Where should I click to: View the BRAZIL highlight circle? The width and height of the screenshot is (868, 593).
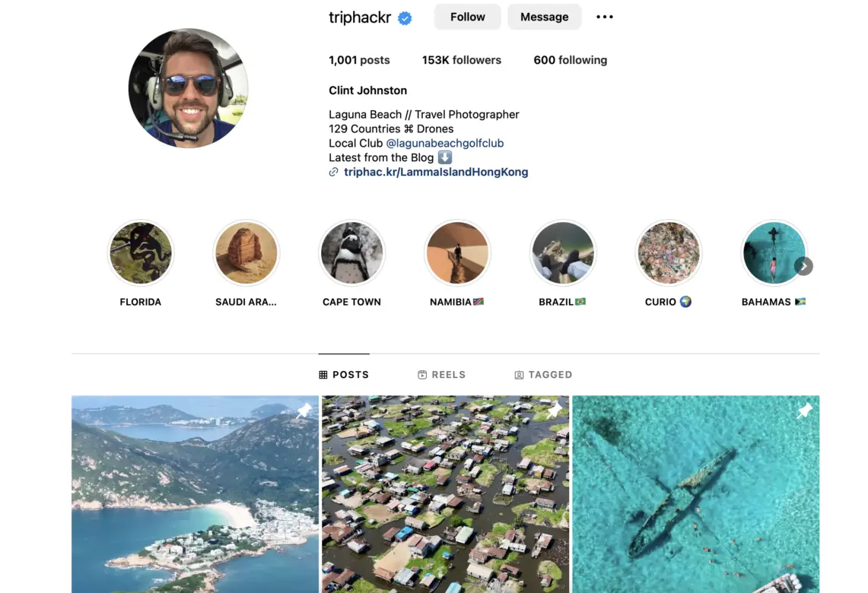click(x=563, y=253)
